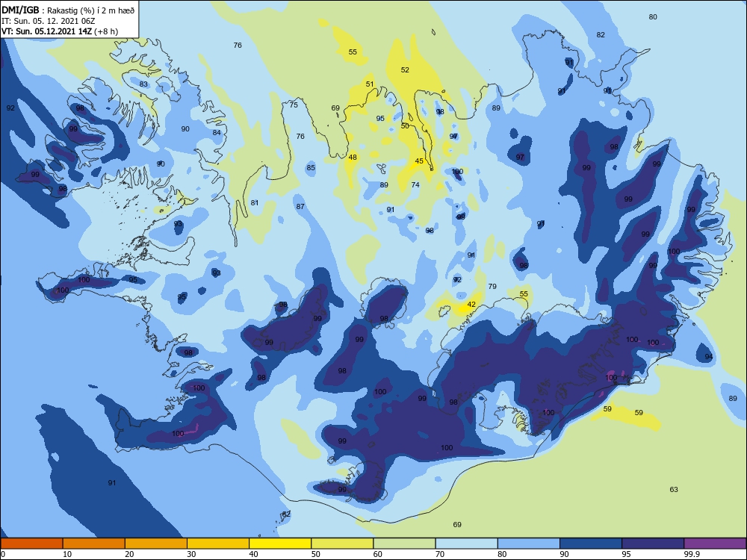The image size is (747, 560).
Task: Select the legend tick label 0
Action: [x=3, y=554]
